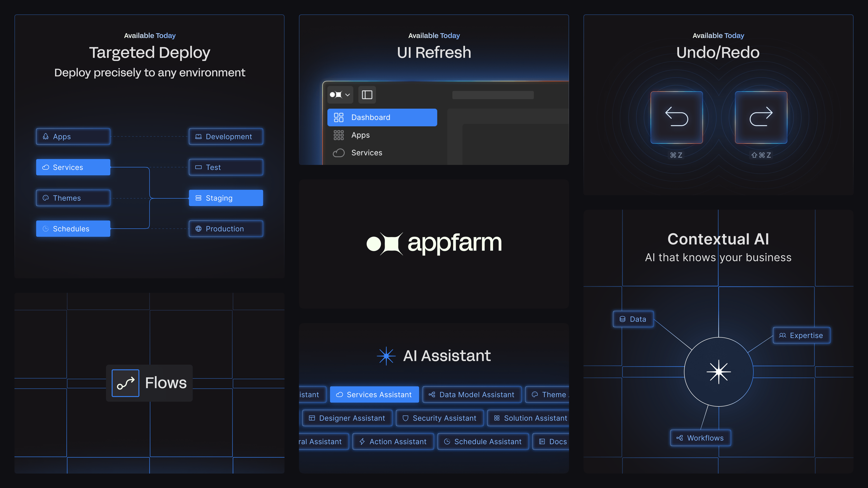Select the Staging environment
Image resolution: width=868 pixels, height=488 pixels.
[x=226, y=198]
